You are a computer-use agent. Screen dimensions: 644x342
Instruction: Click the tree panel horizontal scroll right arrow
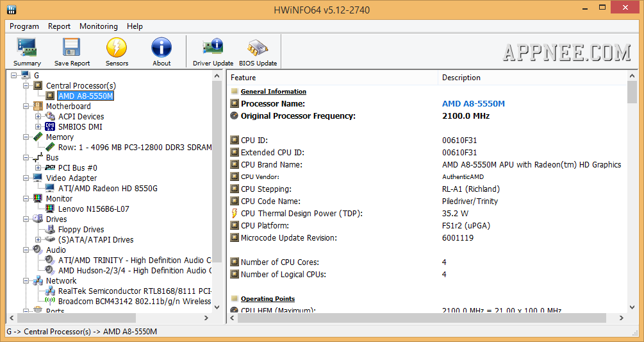tap(206, 318)
